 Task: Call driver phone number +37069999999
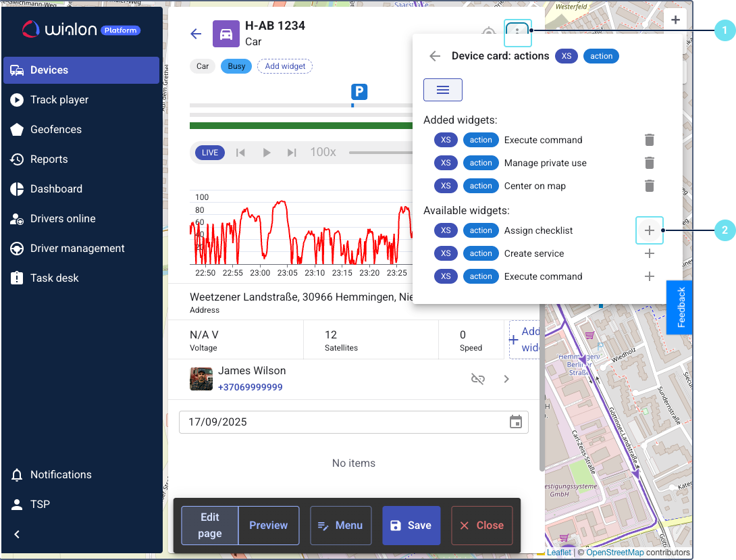tap(250, 387)
